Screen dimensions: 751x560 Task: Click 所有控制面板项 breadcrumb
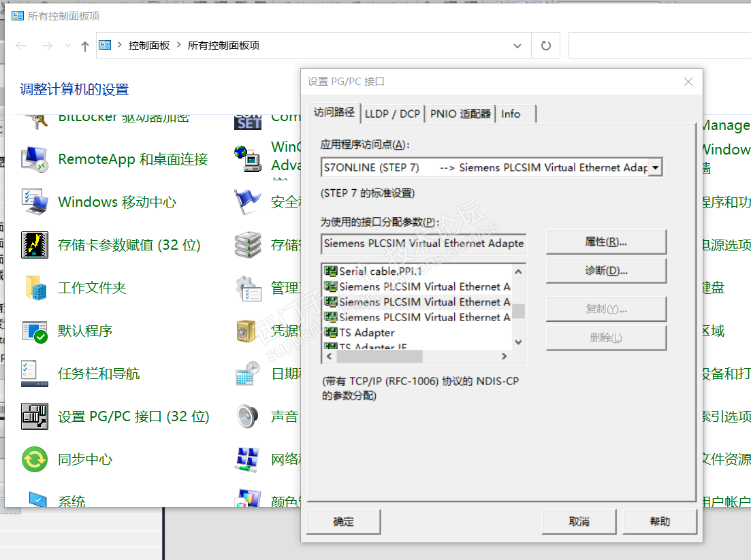click(224, 46)
